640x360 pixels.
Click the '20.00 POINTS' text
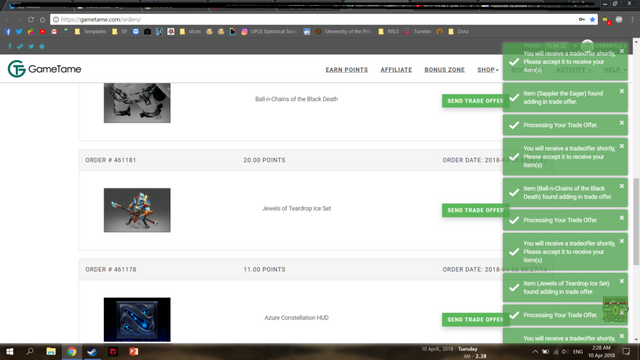click(x=264, y=160)
